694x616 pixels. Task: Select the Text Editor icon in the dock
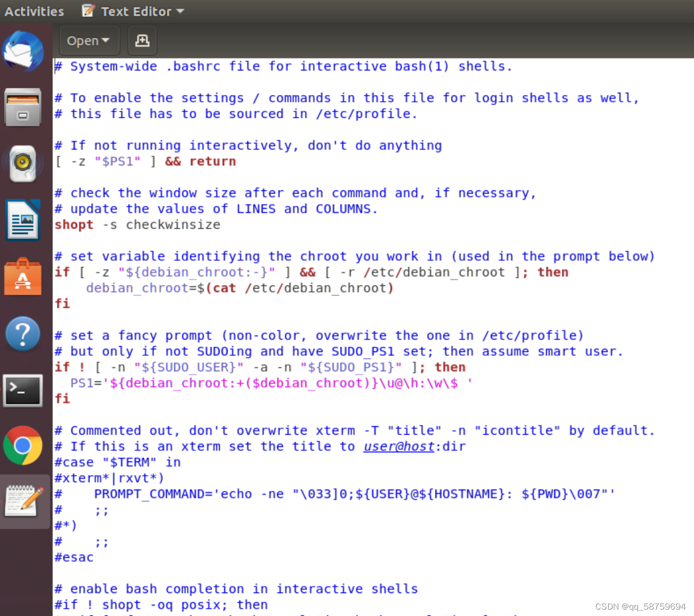(x=23, y=500)
